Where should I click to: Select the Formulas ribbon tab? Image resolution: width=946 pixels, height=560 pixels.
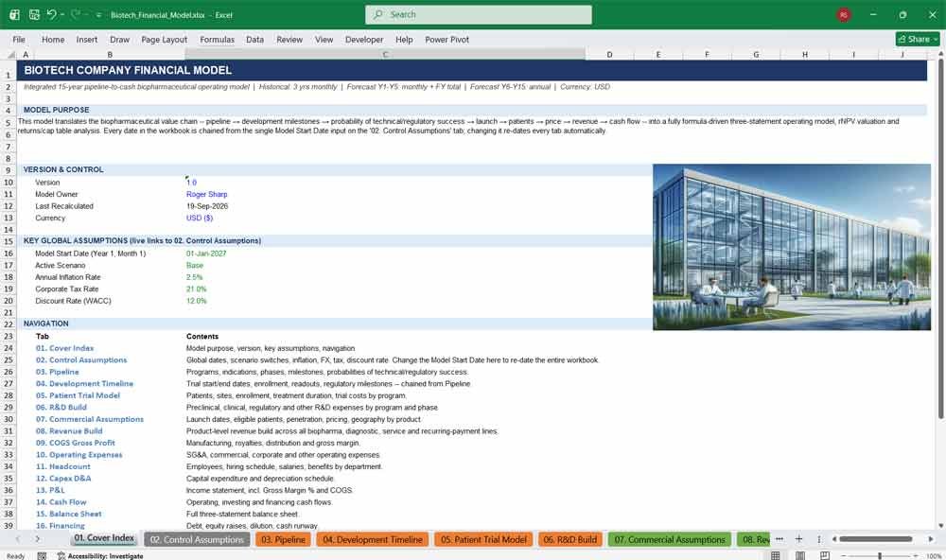click(x=218, y=39)
